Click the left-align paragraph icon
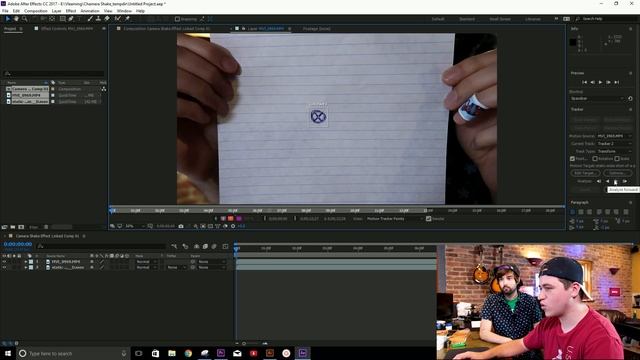 pos(572,212)
